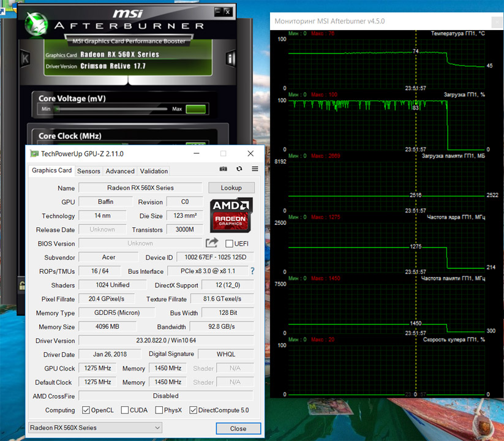Click the GPU-Z Close button
The height and width of the screenshot is (441, 504).
[238, 429]
